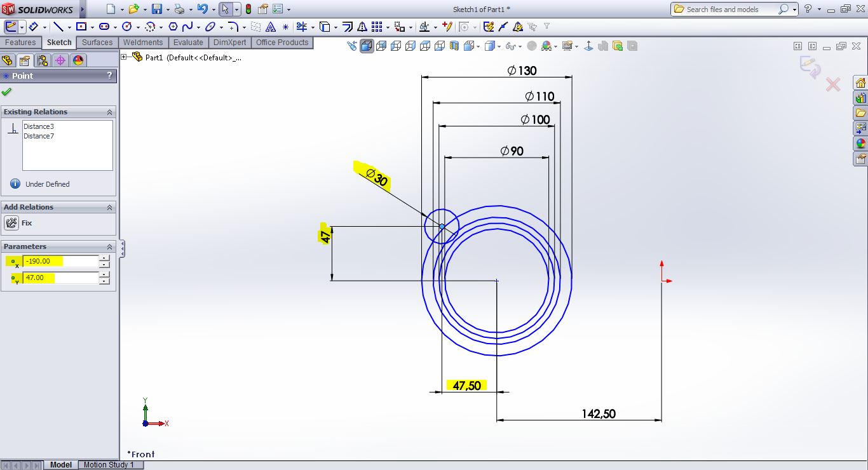Select the Line sketch tool

tap(58, 27)
